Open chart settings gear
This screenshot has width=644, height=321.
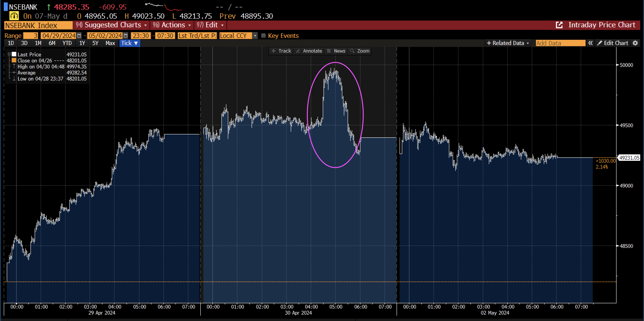click(x=635, y=43)
